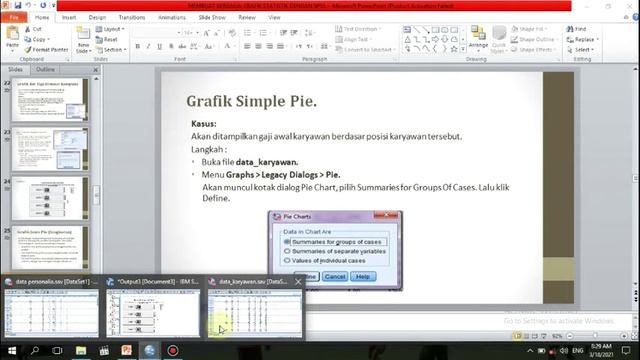The image size is (640, 360).
Task: Click Align Text button
Action: 352,39
